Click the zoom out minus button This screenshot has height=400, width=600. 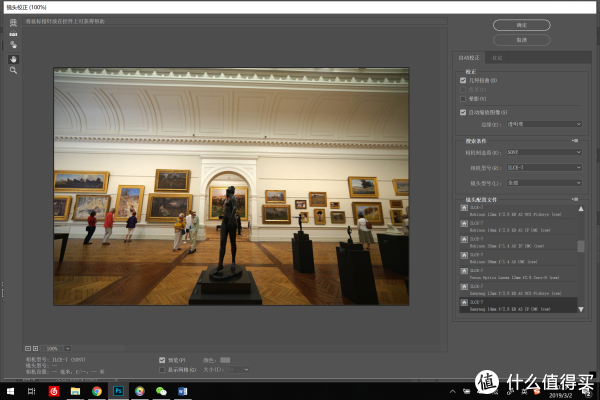28,348
